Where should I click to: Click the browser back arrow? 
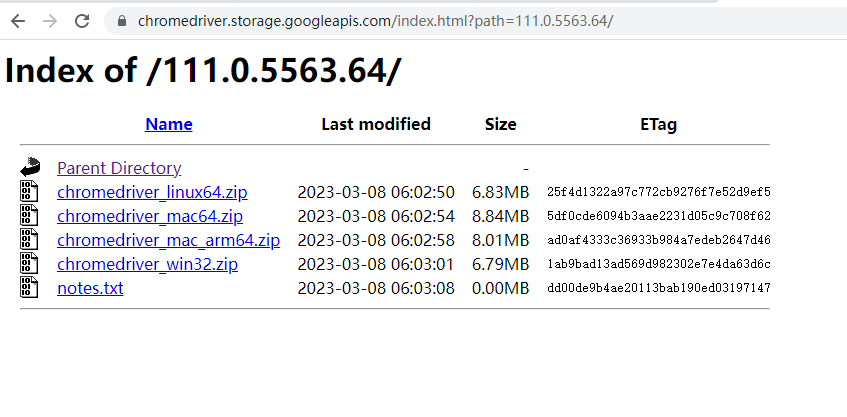click(18, 21)
